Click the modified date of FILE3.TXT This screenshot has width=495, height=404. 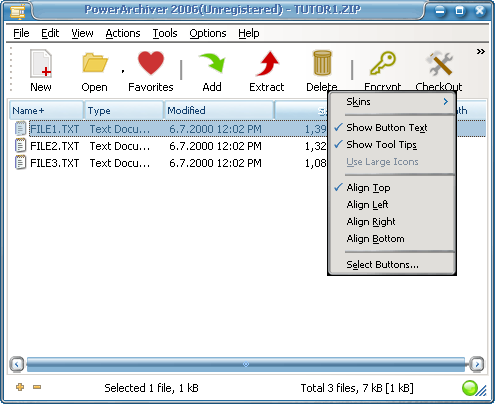point(215,163)
